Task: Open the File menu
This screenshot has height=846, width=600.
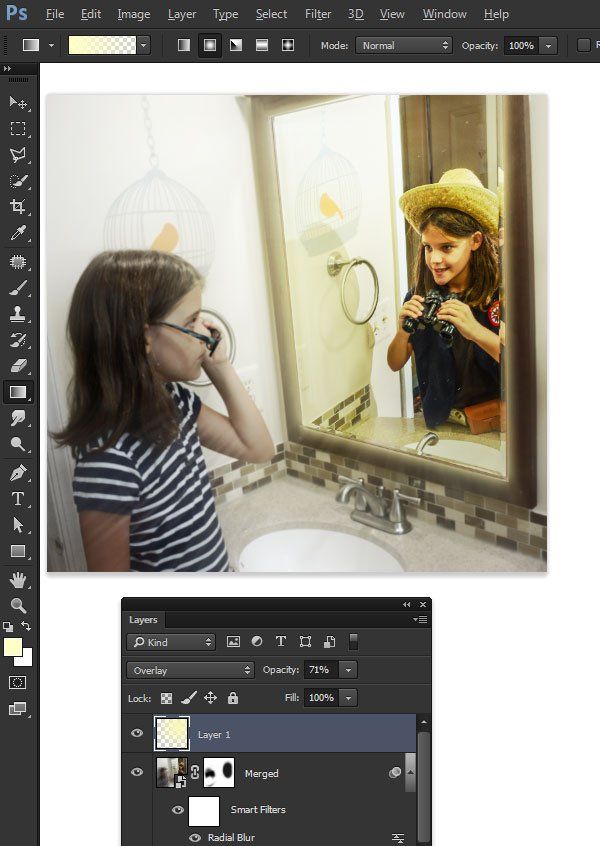Action: point(55,14)
